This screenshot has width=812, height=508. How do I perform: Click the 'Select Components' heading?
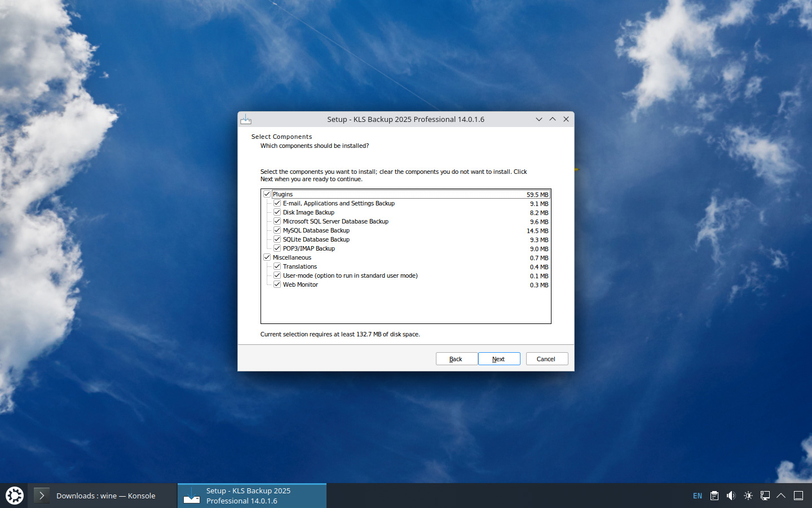click(281, 137)
